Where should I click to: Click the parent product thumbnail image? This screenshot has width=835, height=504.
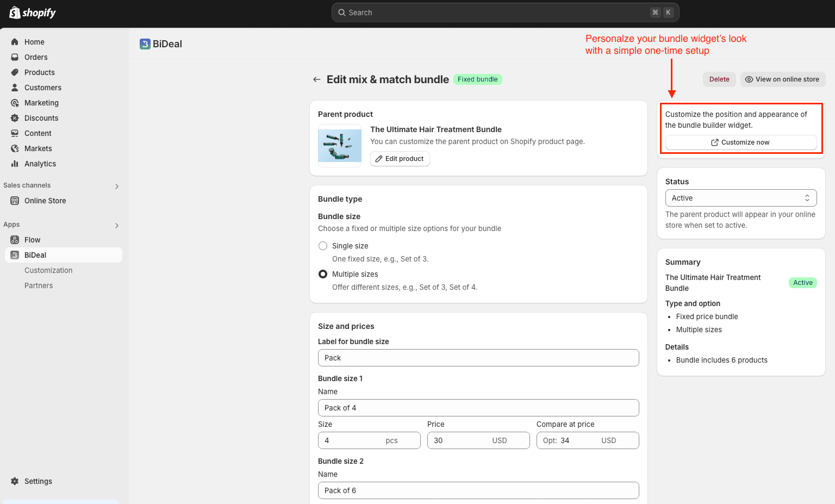[340, 146]
